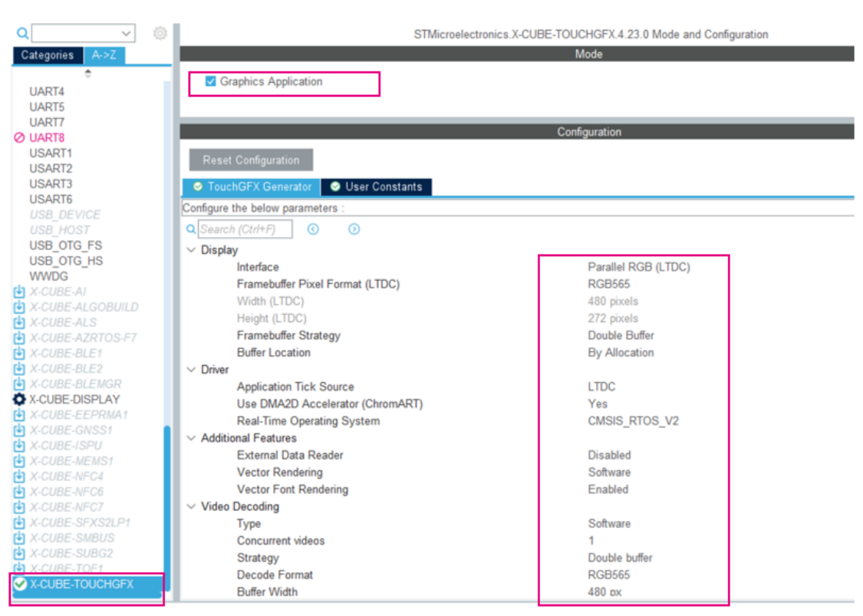Click the download icon next to X-CUBE-AZRTOS-F7
The image size is (863, 616).
pos(19,338)
